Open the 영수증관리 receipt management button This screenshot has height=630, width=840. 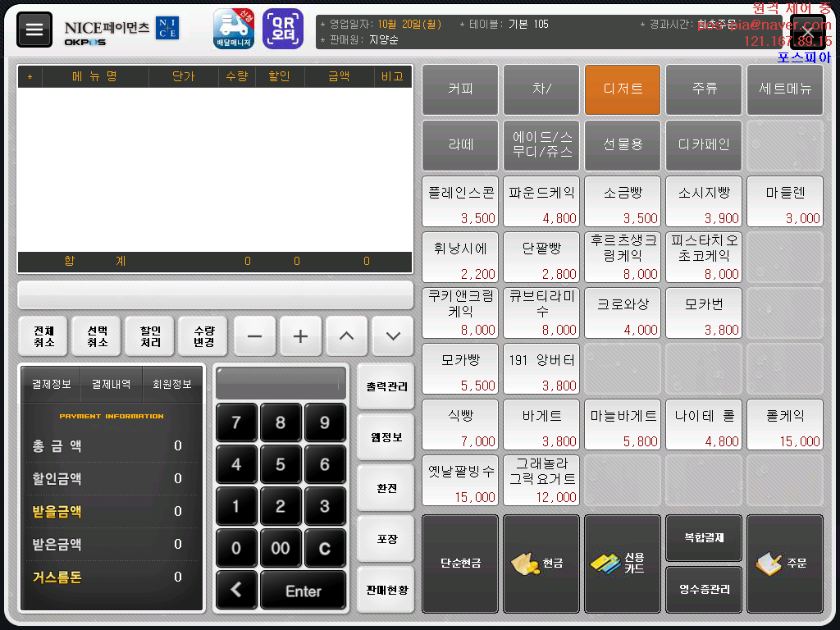pyautogui.click(x=704, y=589)
